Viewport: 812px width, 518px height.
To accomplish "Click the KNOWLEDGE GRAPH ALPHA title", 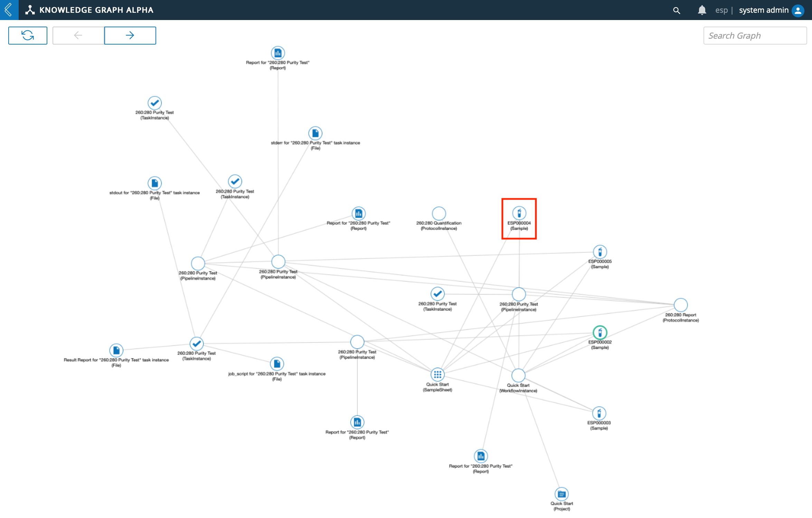I will click(96, 10).
